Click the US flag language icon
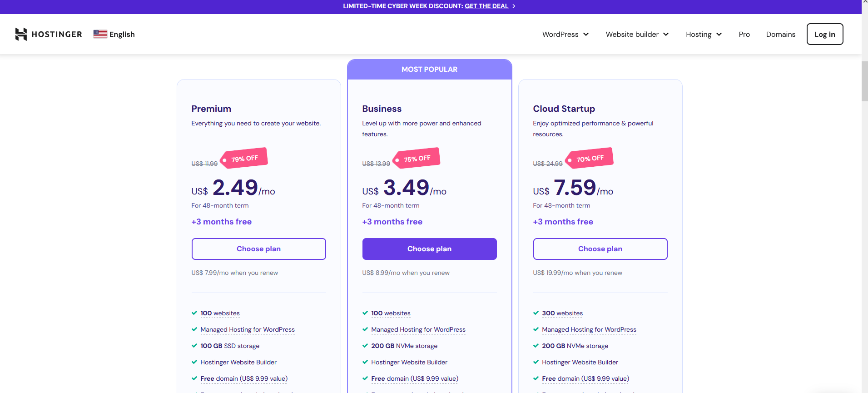 click(x=100, y=34)
